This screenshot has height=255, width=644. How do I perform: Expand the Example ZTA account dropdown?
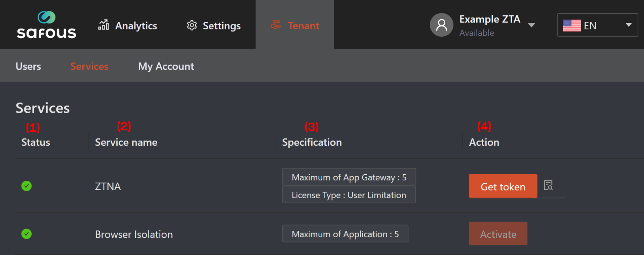tap(531, 25)
